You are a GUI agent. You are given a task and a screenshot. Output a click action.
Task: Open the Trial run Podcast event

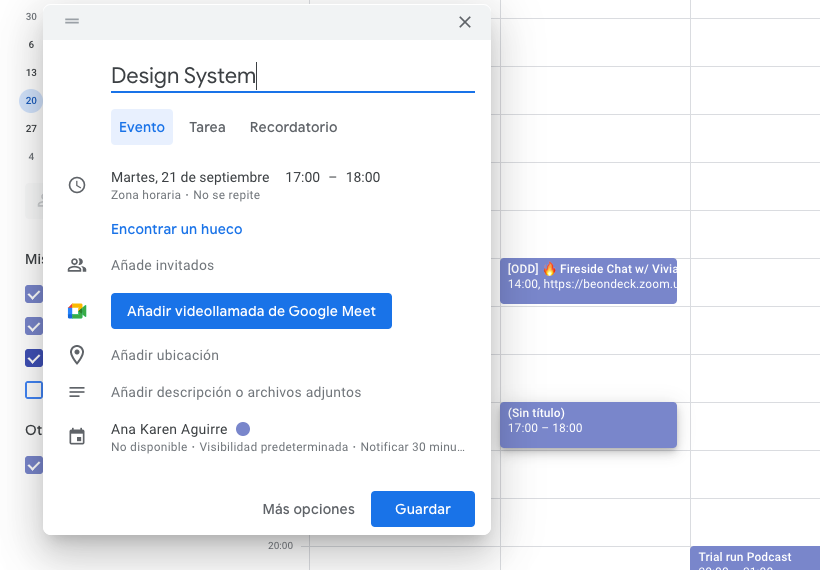(755, 558)
